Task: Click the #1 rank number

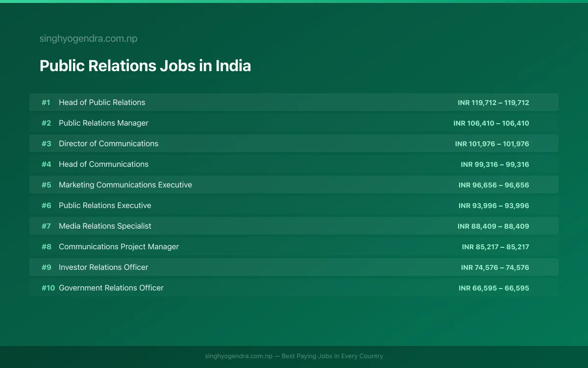Action: (x=46, y=103)
